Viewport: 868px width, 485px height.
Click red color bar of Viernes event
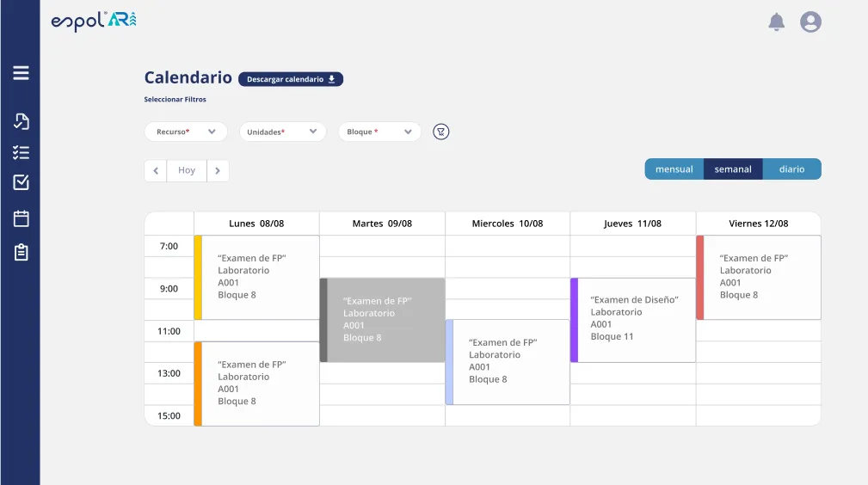pos(699,278)
